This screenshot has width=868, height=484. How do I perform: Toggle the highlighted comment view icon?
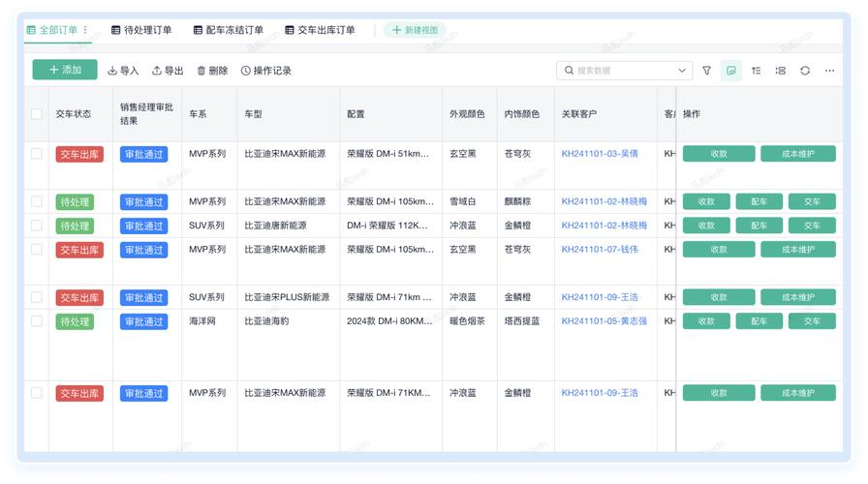(731, 71)
